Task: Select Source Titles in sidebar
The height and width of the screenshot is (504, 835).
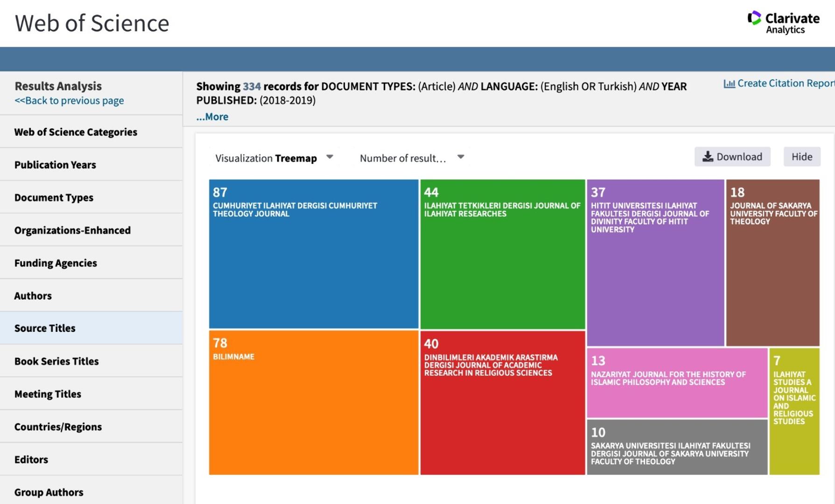Action: (x=91, y=328)
